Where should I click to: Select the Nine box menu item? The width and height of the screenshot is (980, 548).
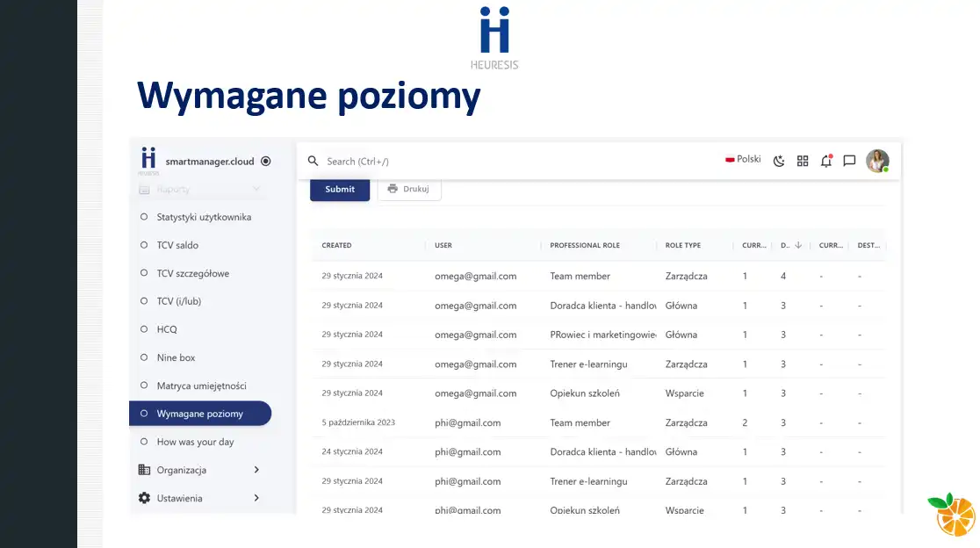coord(176,357)
